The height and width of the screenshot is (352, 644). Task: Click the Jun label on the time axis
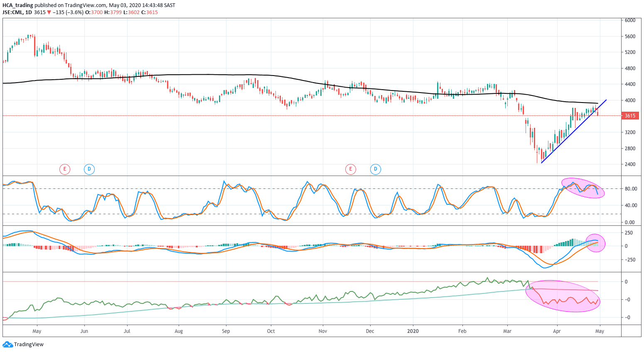pyautogui.click(x=84, y=331)
